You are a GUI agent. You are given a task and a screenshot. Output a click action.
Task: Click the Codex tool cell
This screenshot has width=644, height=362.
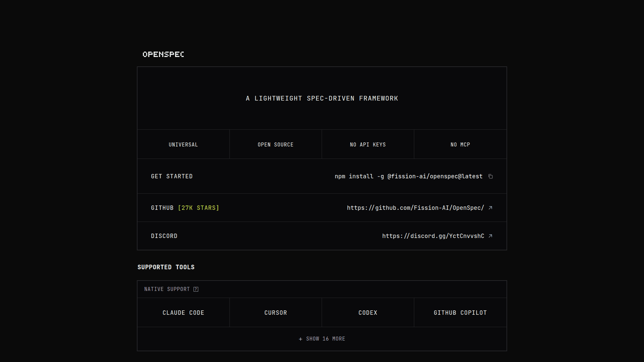(x=368, y=313)
